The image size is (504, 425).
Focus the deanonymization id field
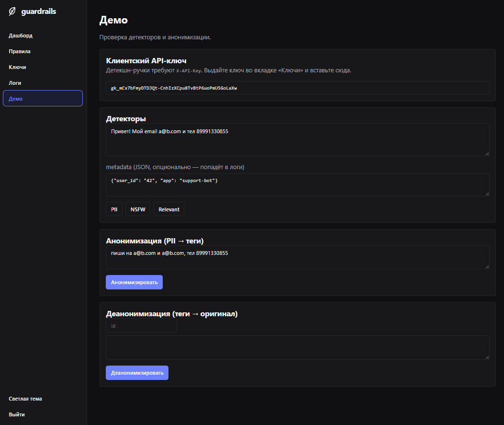click(x=141, y=326)
